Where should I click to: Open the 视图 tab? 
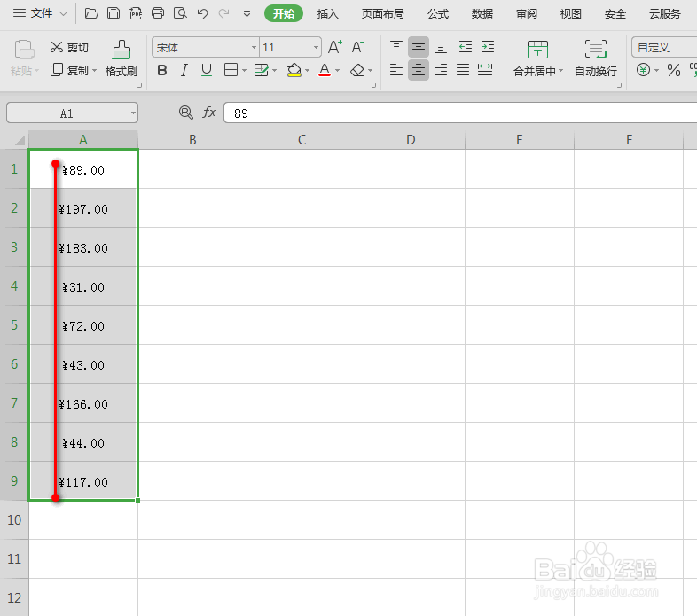pyautogui.click(x=571, y=14)
